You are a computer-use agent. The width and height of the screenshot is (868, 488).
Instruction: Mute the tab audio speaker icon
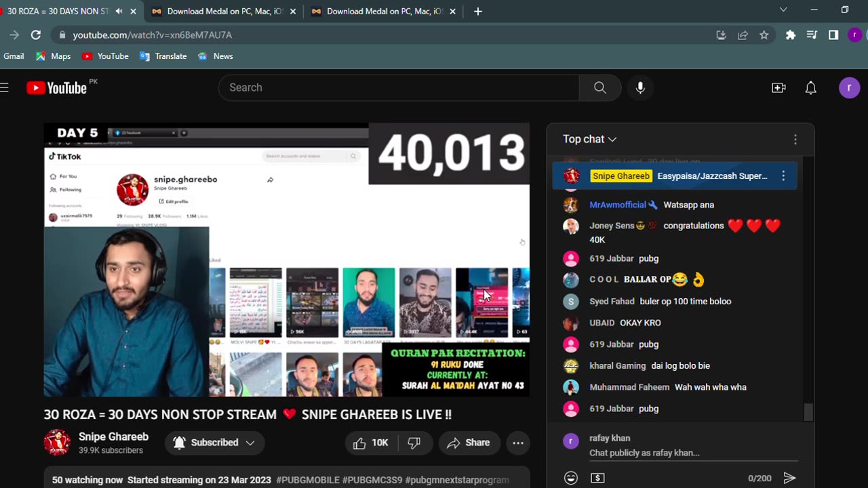coord(119,11)
